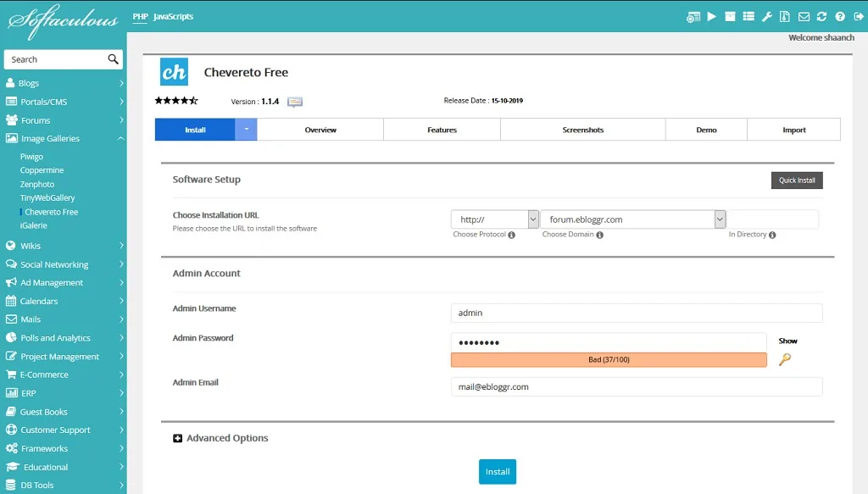868x494 pixels.
Task: Expand the Mails category chevron
Action: click(120, 319)
